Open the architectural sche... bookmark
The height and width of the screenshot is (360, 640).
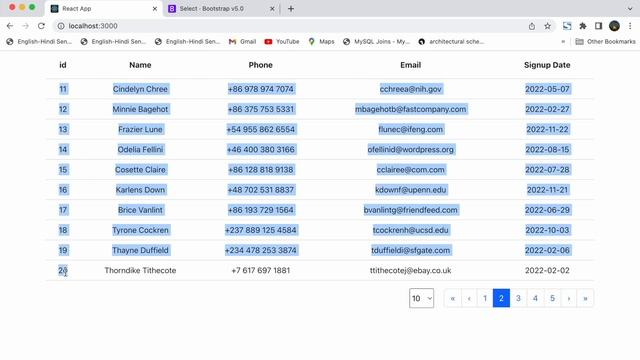point(451,42)
